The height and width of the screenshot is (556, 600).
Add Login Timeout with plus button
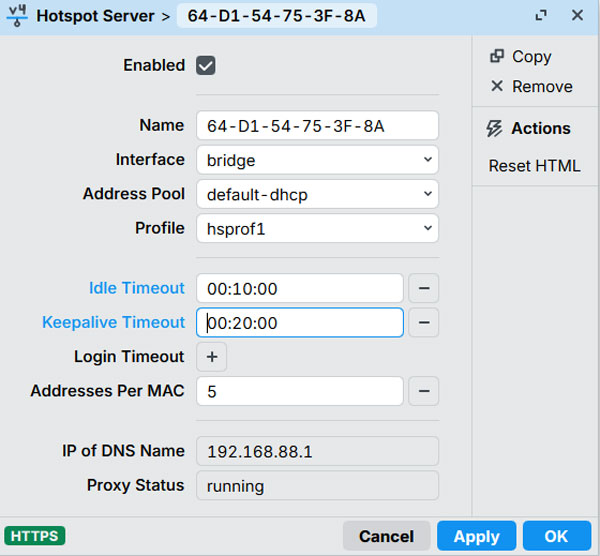pos(212,357)
